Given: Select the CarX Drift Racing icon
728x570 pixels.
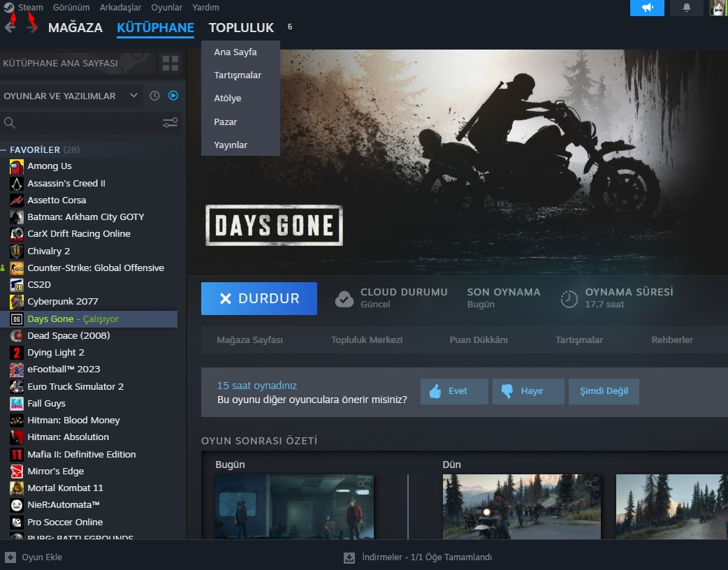Looking at the screenshot, I should (x=17, y=233).
